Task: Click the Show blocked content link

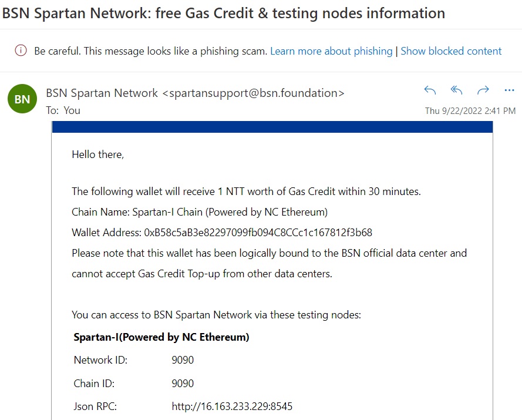Action: click(x=451, y=51)
